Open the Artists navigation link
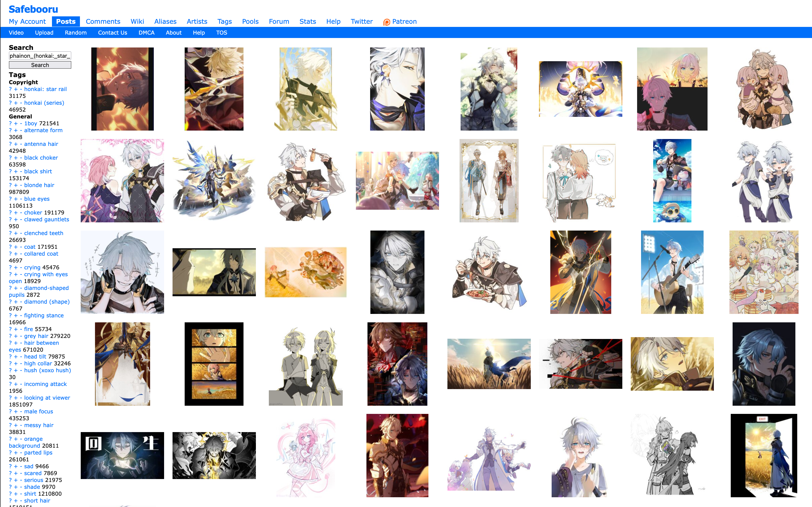Screen dimensions: 812x507 197,21
